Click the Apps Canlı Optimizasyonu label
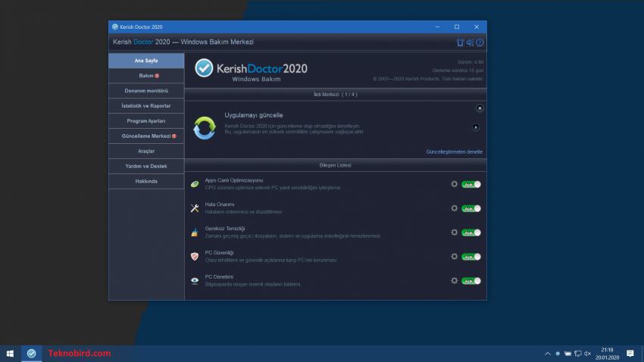This screenshot has height=362, width=644. [233, 180]
